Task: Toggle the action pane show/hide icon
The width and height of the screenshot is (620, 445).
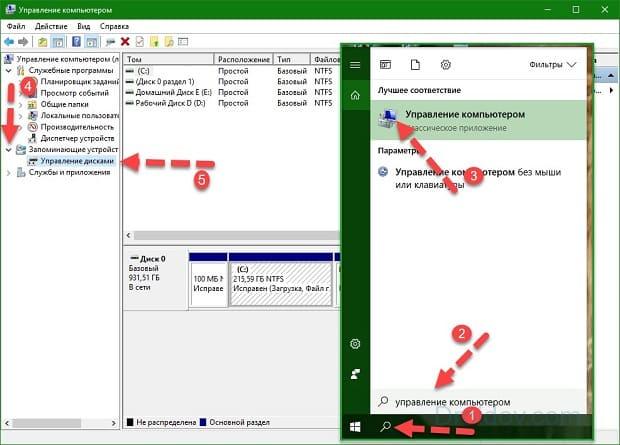Action: click(x=92, y=42)
